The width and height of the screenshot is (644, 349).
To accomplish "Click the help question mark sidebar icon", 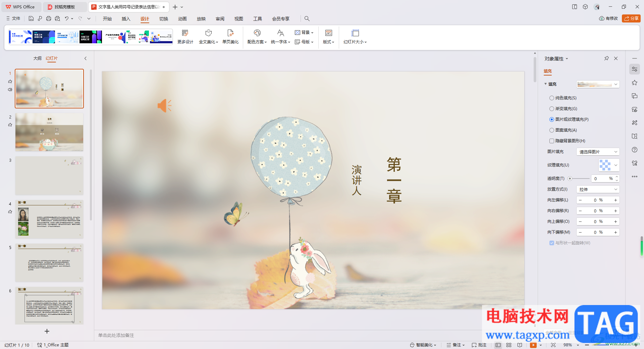I will pos(635,150).
